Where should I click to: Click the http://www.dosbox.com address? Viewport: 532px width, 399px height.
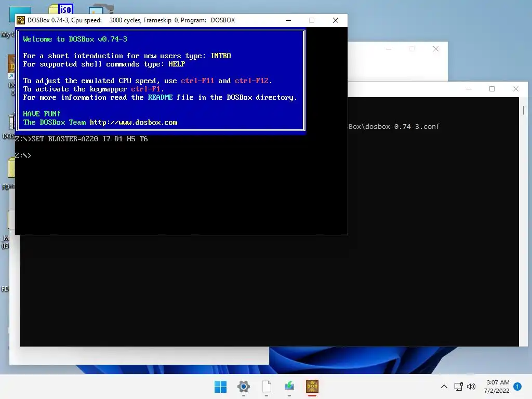134,123
